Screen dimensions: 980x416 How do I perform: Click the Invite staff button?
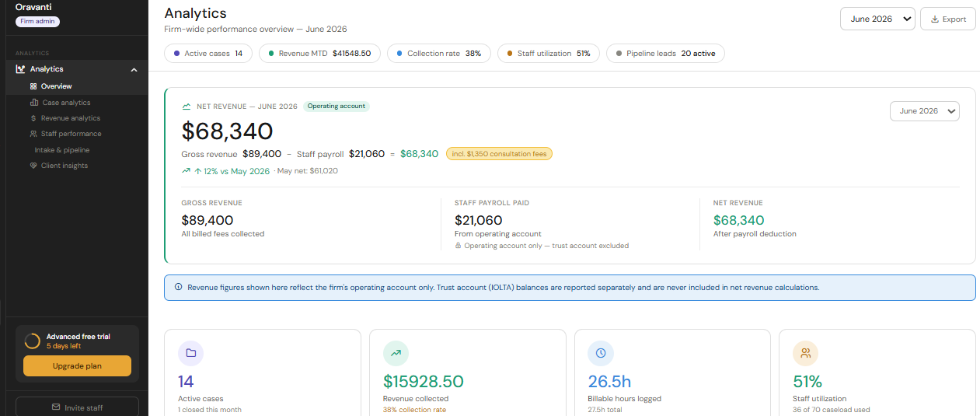pos(77,407)
